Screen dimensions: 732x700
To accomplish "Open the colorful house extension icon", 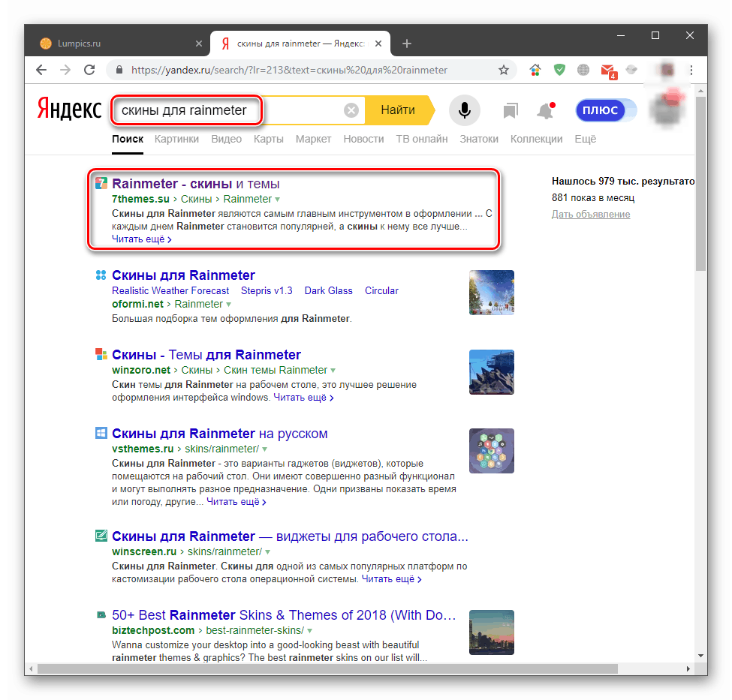I will click(535, 70).
